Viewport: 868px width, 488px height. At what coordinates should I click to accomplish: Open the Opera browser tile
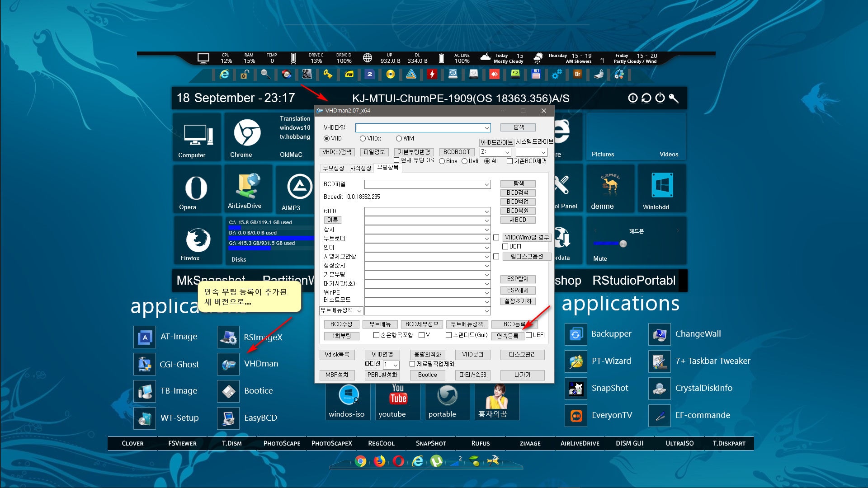click(x=197, y=189)
